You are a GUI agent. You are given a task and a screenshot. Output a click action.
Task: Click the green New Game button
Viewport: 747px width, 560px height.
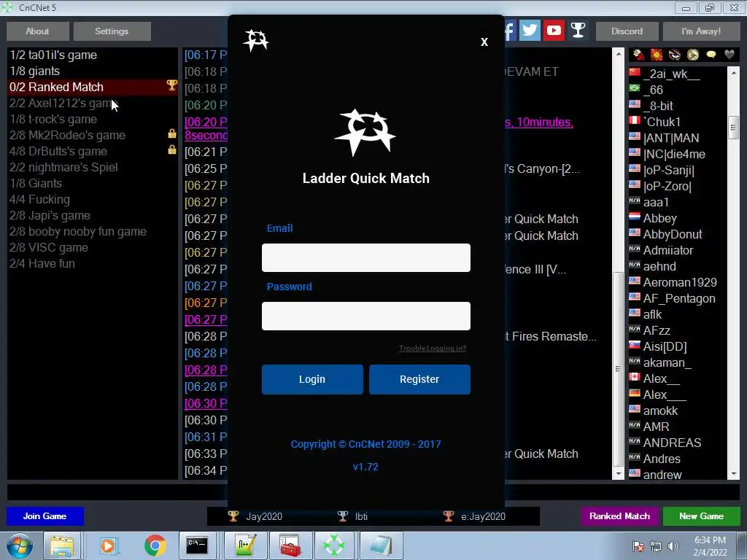pos(701,516)
